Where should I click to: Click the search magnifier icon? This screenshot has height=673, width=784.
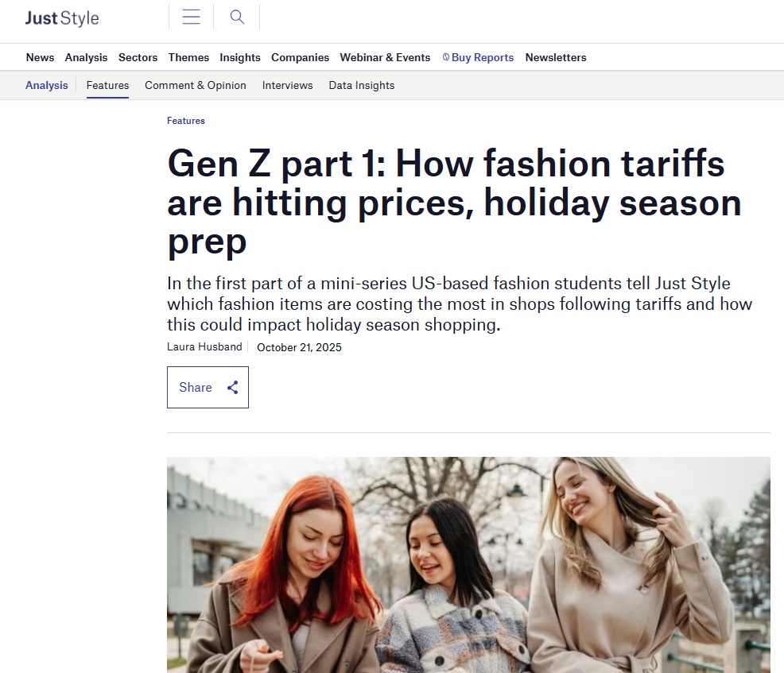tap(237, 17)
